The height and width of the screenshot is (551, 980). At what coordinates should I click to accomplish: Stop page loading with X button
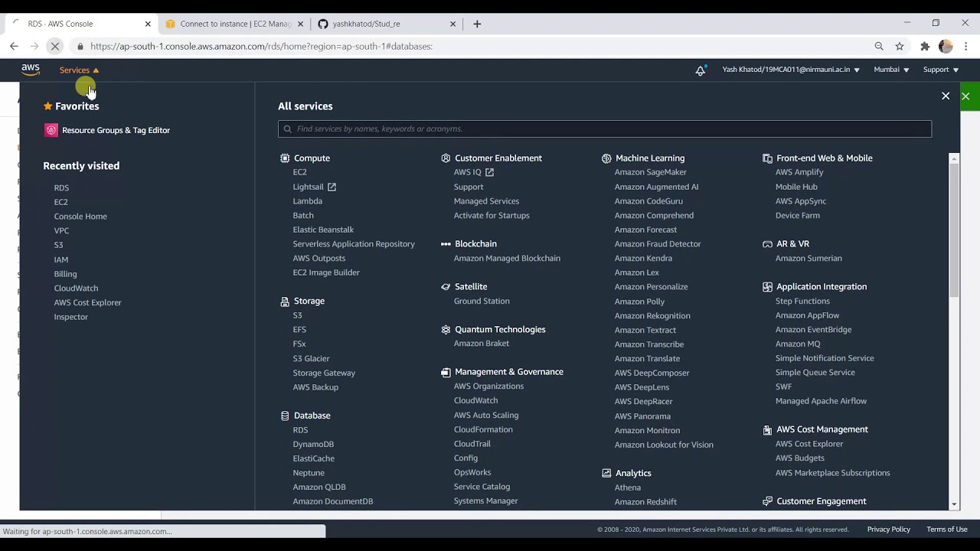[x=55, y=47]
